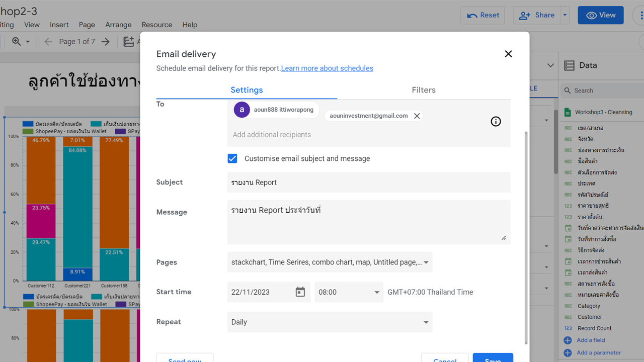The height and width of the screenshot is (362, 644).
Task: Open Learn more about schedules link
Action: pos(327,68)
